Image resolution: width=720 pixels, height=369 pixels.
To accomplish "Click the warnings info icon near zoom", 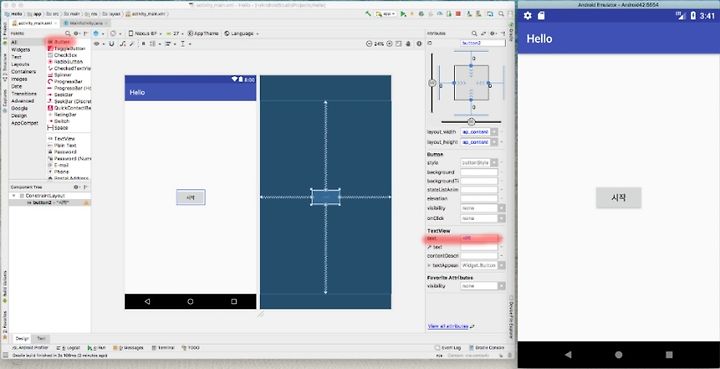I will pos(419,44).
